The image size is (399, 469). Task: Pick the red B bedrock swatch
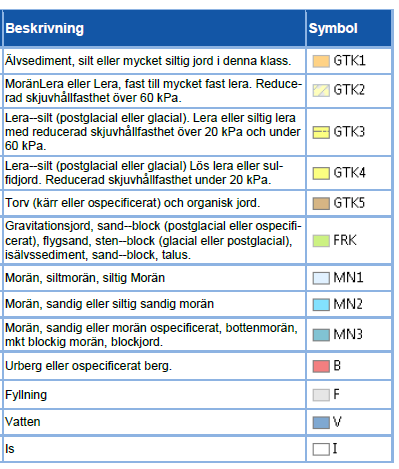321,366
